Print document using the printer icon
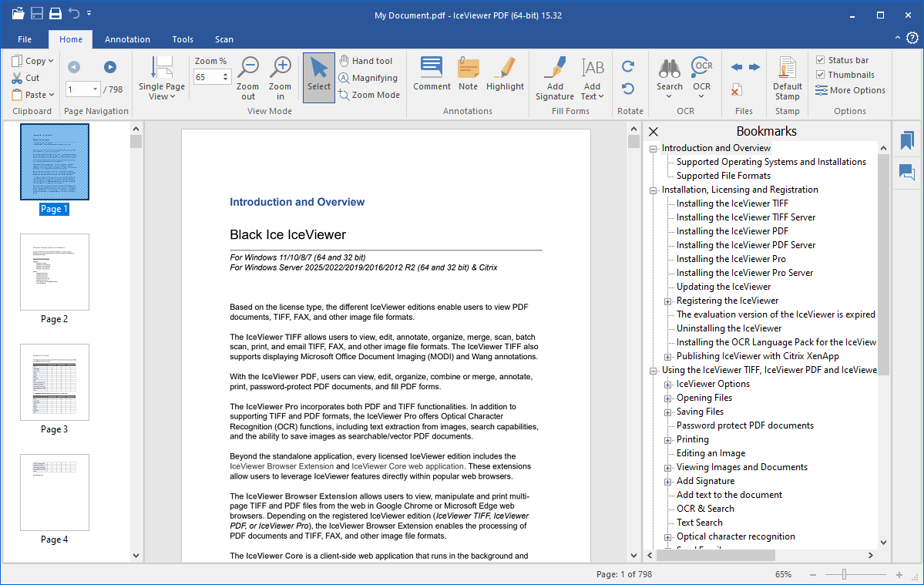Image resolution: width=924 pixels, height=585 pixels. tap(55, 13)
